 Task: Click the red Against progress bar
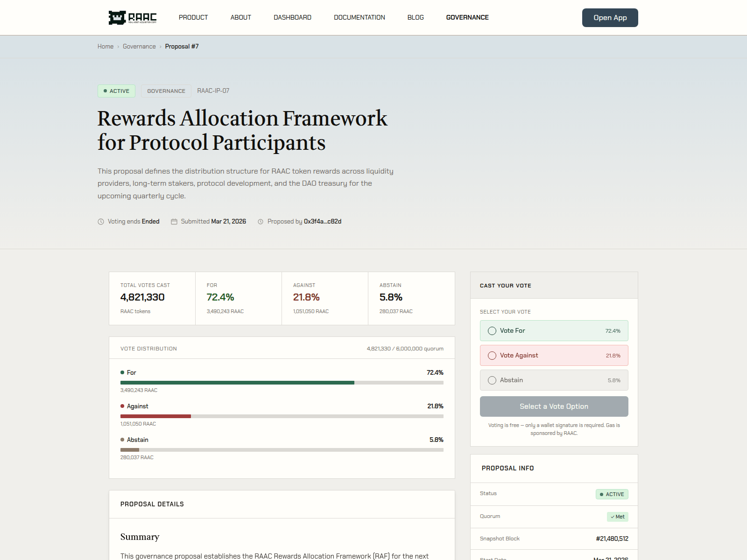coord(155,416)
